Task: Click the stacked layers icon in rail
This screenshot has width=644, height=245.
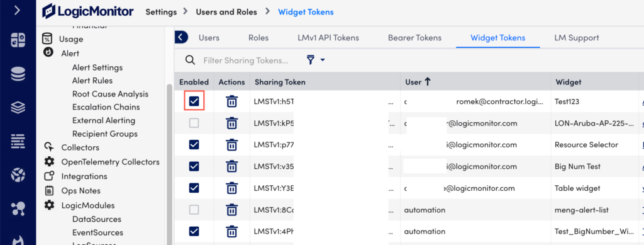Action: [18, 108]
